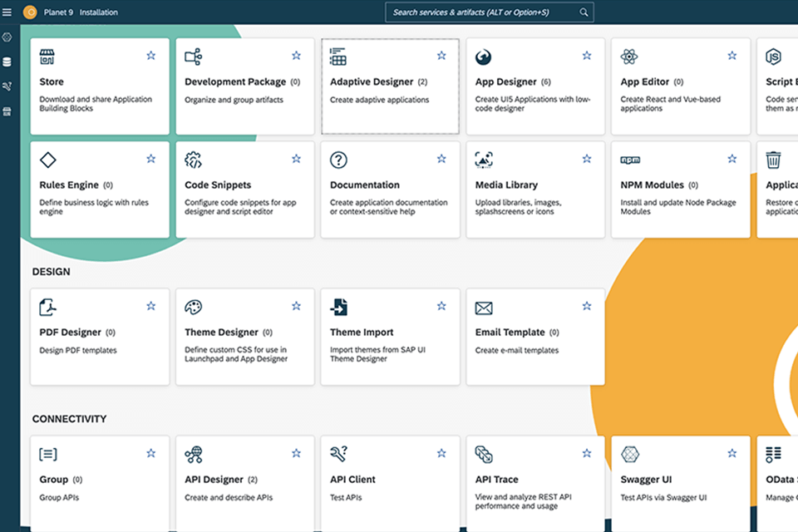The width and height of the screenshot is (798, 532).
Task: Click the Code Snippets gear icon
Action: coord(194,160)
